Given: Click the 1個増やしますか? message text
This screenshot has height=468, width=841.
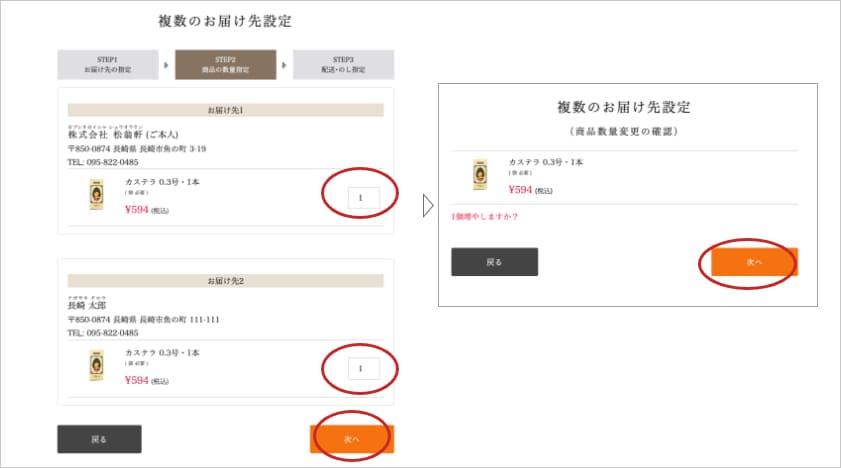Looking at the screenshot, I should pos(485,217).
